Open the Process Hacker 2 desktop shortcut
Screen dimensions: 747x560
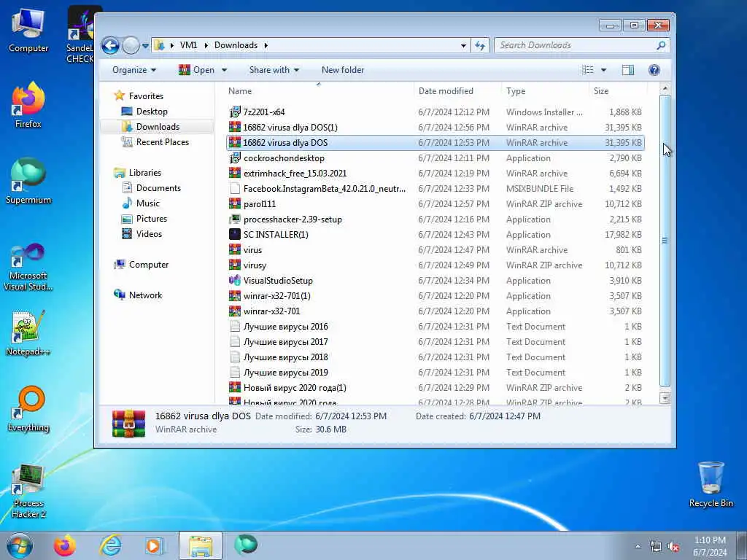pyautogui.click(x=28, y=491)
